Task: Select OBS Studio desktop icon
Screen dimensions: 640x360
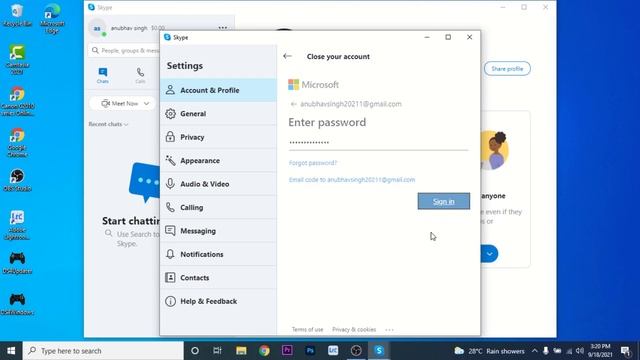Action: pyautogui.click(x=17, y=180)
